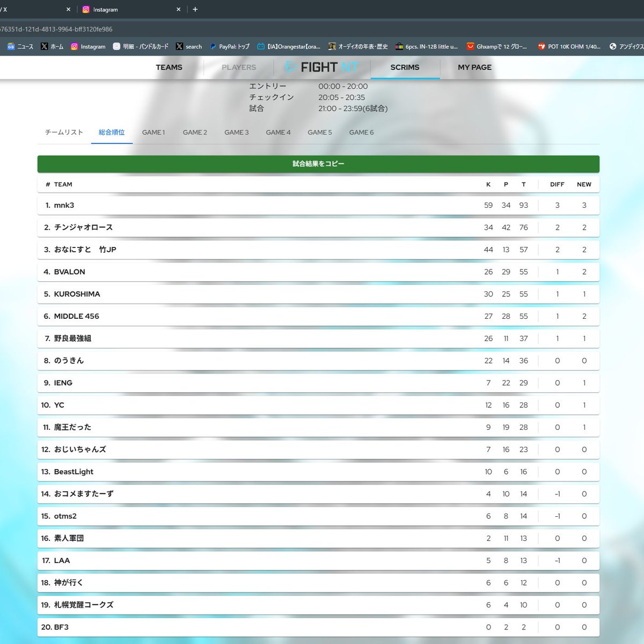Image resolution: width=644 pixels, height=644 pixels.
Task: Open the SCRIMS page
Action: click(x=405, y=67)
